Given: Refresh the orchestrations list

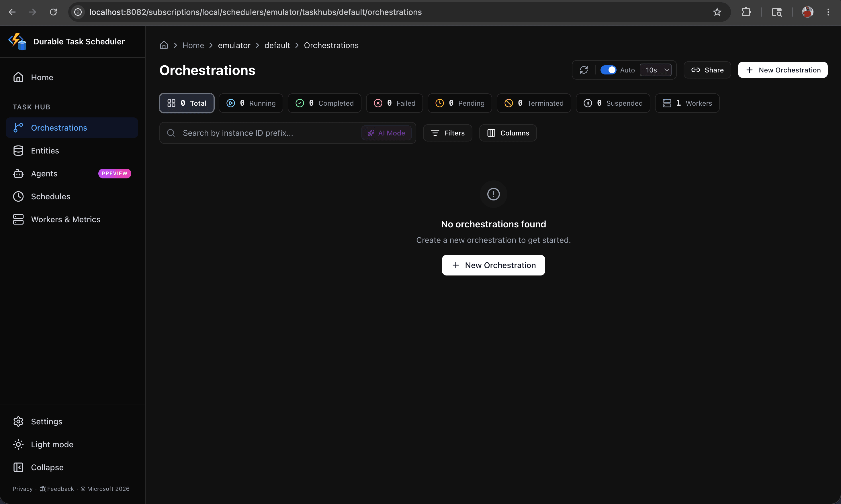Looking at the screenshot, I should pyautogui.click(x=584, y=70).
